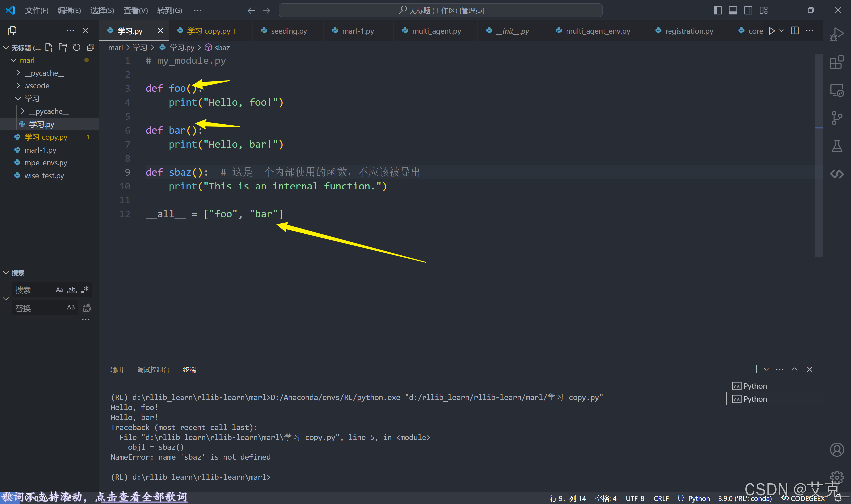The height and width of the screenshot is (504, 851).
Task: Open Remote Explorer icon in activity bar
Action: click(x=836, y=90)
